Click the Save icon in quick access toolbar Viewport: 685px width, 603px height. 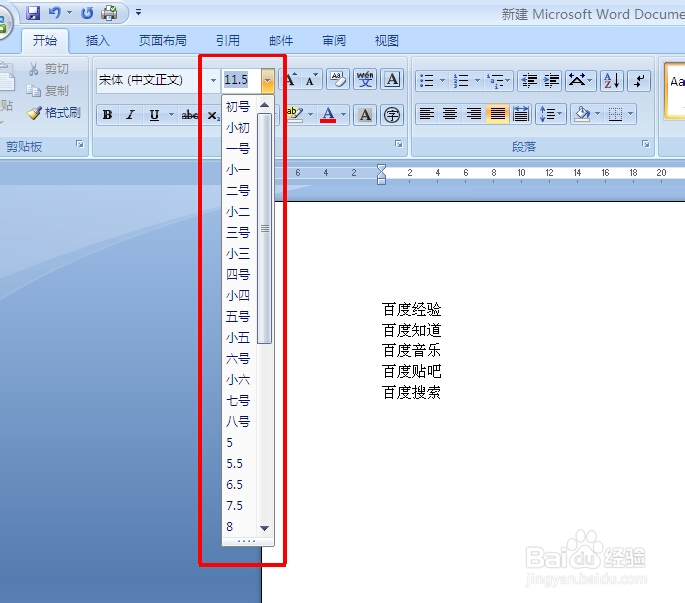click(33, 13)
